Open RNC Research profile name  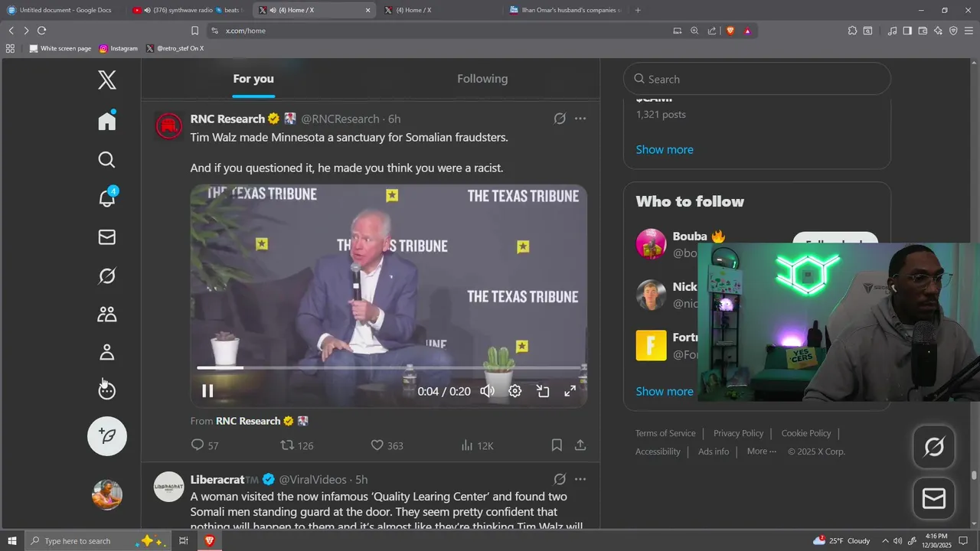click(227, 119)
